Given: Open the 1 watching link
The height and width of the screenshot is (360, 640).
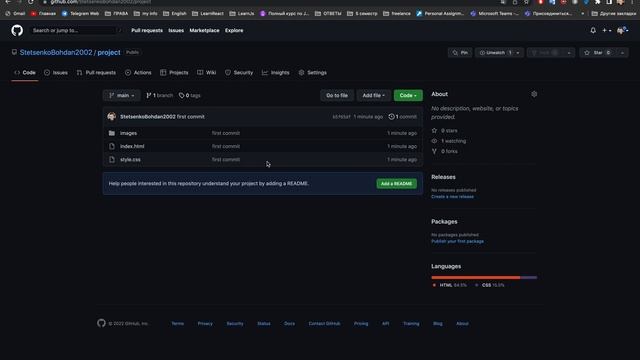Looking at the screenshot, I should click(x=449, y=141).
